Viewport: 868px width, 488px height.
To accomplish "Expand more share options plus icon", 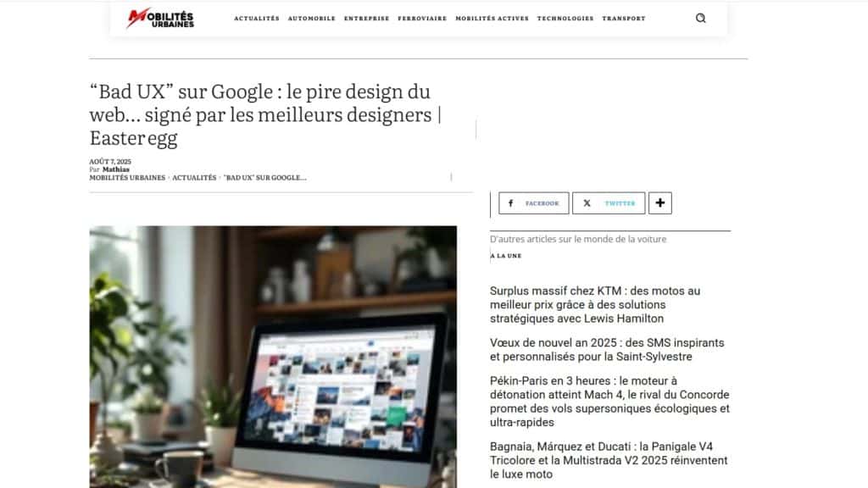I will point(659,203).
